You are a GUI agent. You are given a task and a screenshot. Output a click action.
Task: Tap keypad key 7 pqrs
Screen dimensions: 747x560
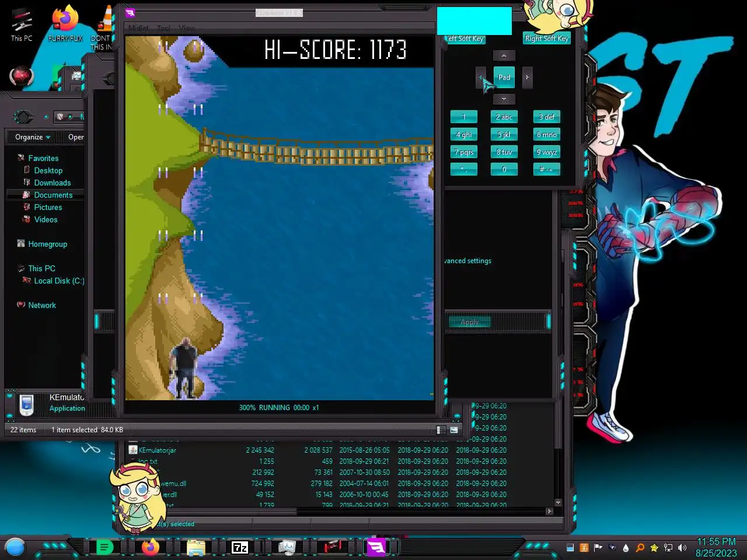point(464,152)
